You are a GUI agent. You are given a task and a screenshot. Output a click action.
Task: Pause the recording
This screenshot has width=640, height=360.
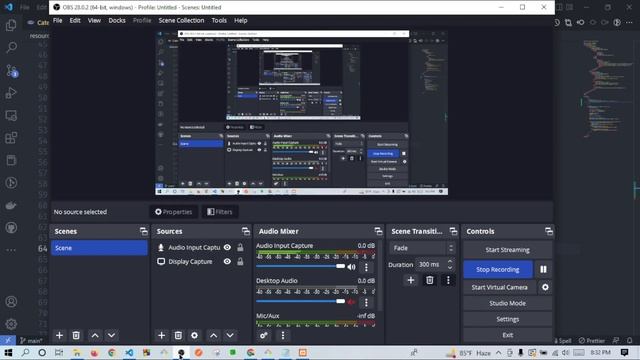tap(543, 269)
